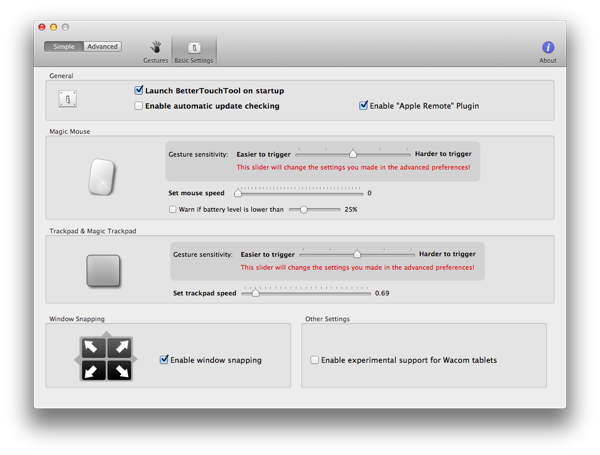600x455 pixels.
Task: Adjust trackpad gesture sensitivity slider
Action: coord(357,254)
